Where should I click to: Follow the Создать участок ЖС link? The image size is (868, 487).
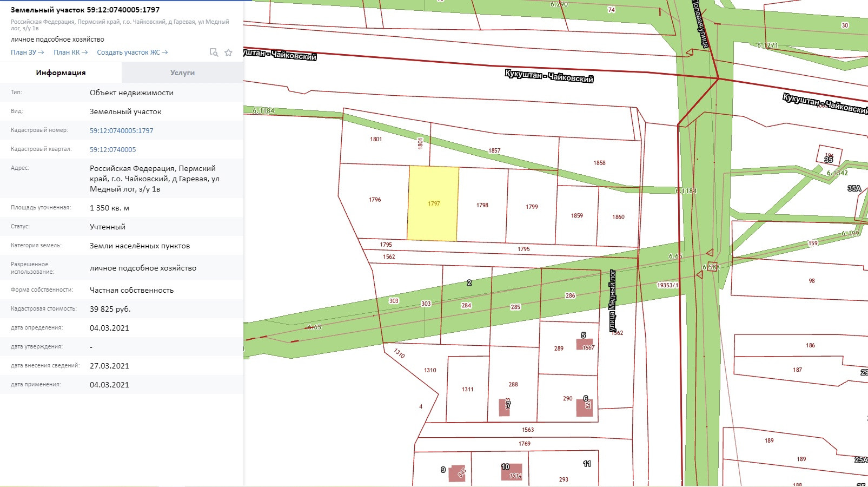[x=132, y=52]
